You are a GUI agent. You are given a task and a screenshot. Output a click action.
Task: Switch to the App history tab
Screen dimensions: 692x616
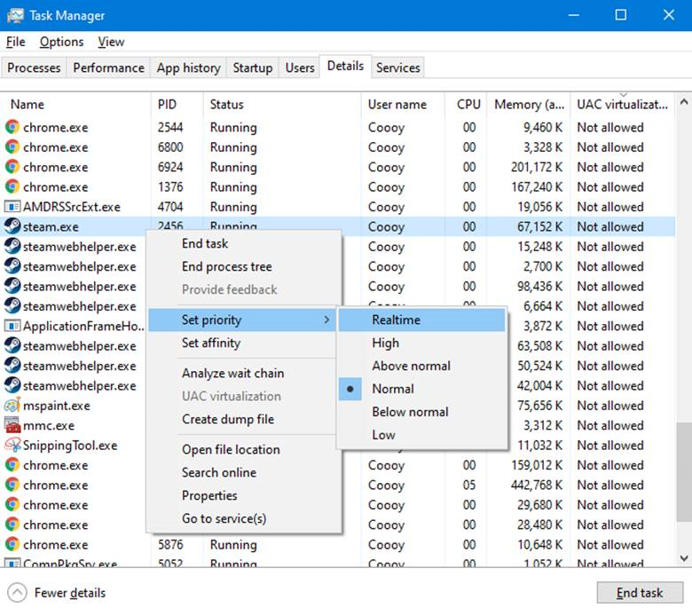[x=188, y=67]
